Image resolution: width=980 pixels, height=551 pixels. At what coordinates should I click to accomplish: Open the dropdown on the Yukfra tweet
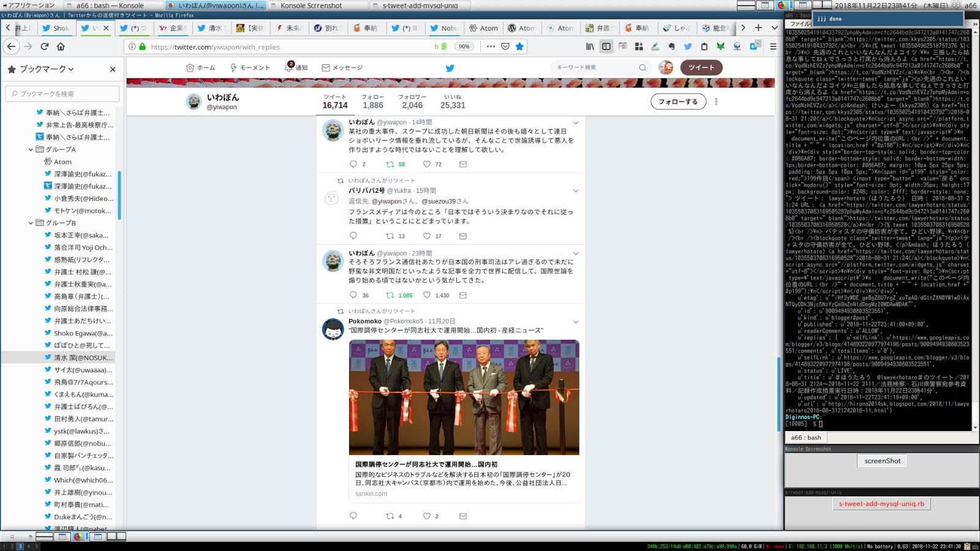576,191
